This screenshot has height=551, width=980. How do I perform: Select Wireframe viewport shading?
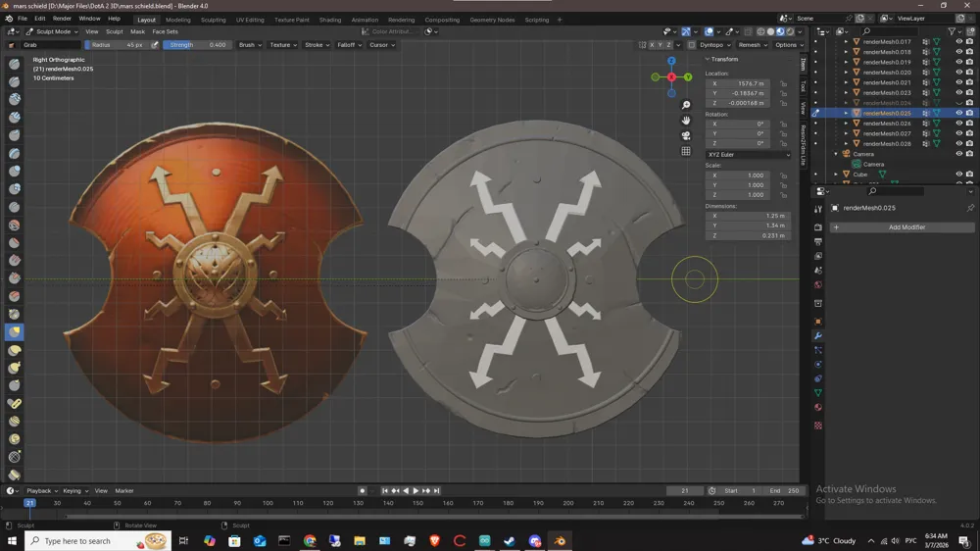pyautogui.click(x=761, y=31)
